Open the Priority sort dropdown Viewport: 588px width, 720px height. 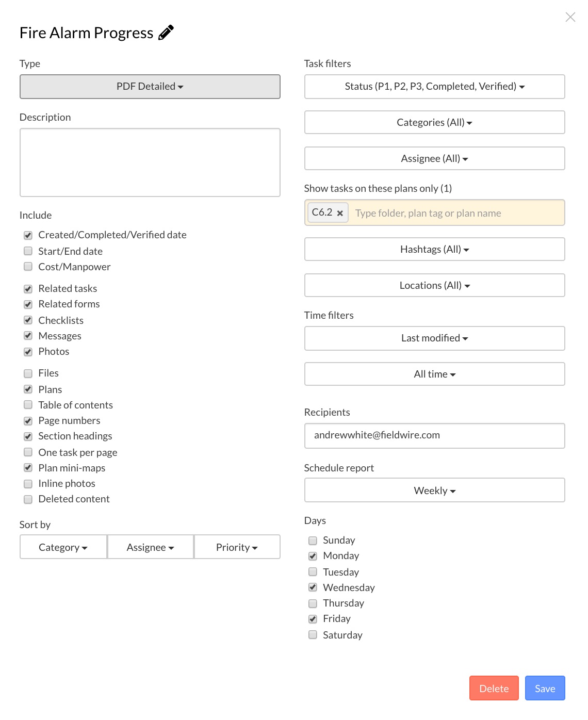coord(237,547)
